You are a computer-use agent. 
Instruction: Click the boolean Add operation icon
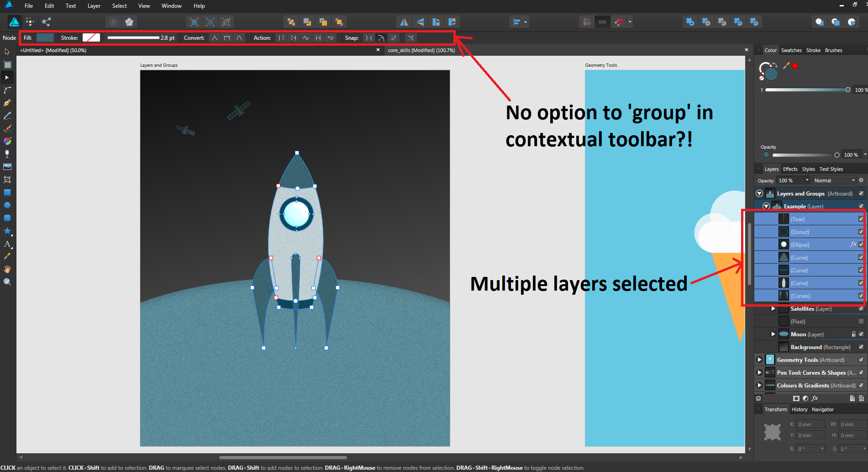pyautogui.click(x=690, y=21)
